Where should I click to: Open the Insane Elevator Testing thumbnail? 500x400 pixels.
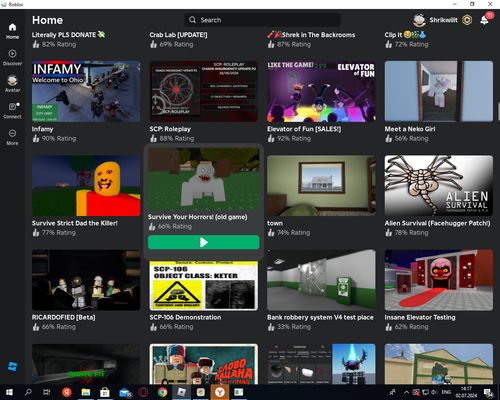439,280
